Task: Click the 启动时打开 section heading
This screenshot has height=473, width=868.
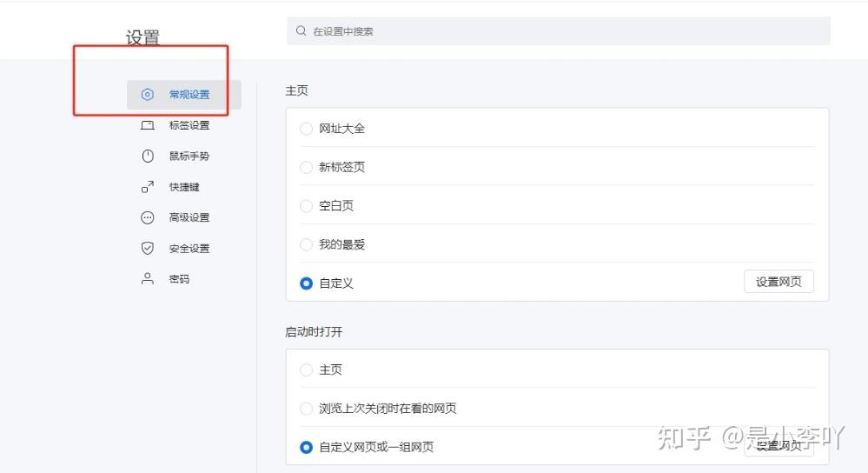Action: coord(314,332)
